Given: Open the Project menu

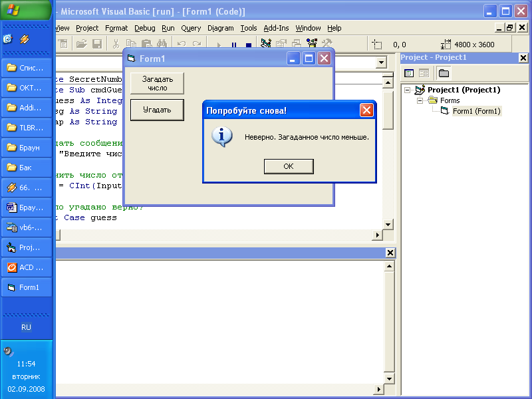Looking at the screenshot, I should pyautogui.click(x=87, y=28).
